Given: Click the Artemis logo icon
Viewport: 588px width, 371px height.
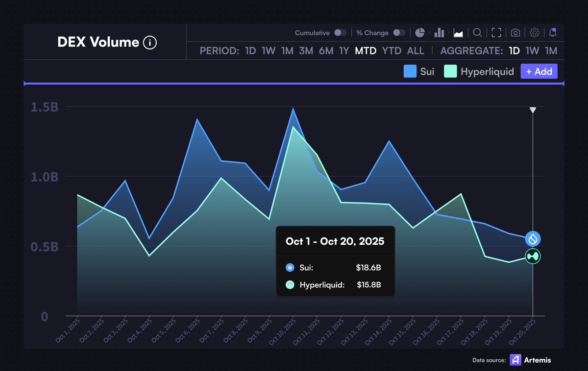Looking at the screenshot, I should [515, 360].
